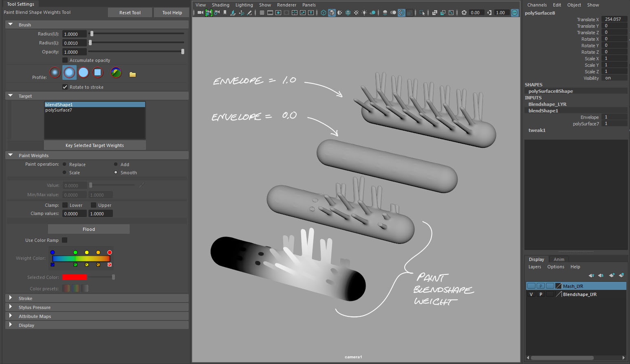The height and width of the screenshot is (364, 630).
Task: Expand the Display section
Action: (11, 325)
